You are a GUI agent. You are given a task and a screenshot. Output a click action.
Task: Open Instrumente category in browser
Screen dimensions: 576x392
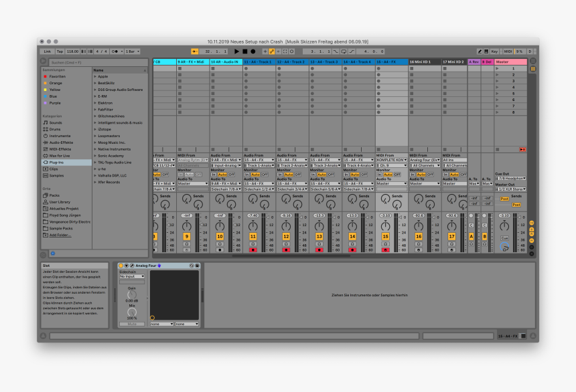tap(60, 136)
